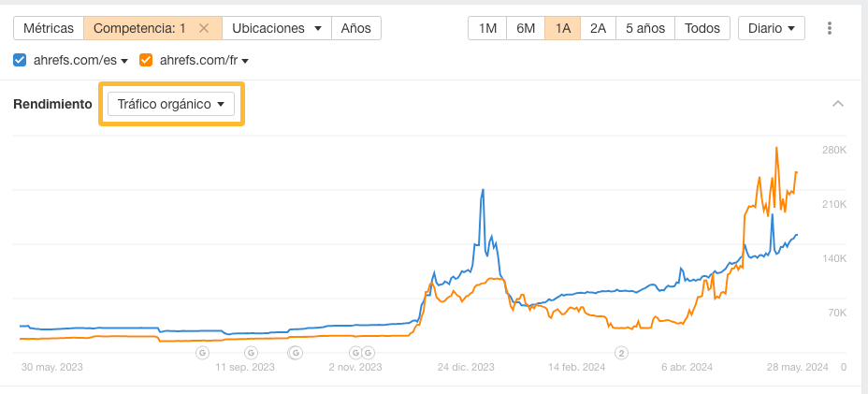The height and width of the screenshot is (394, 868).
Task: Click the leftmost G update marker
Action: (202, 353)
